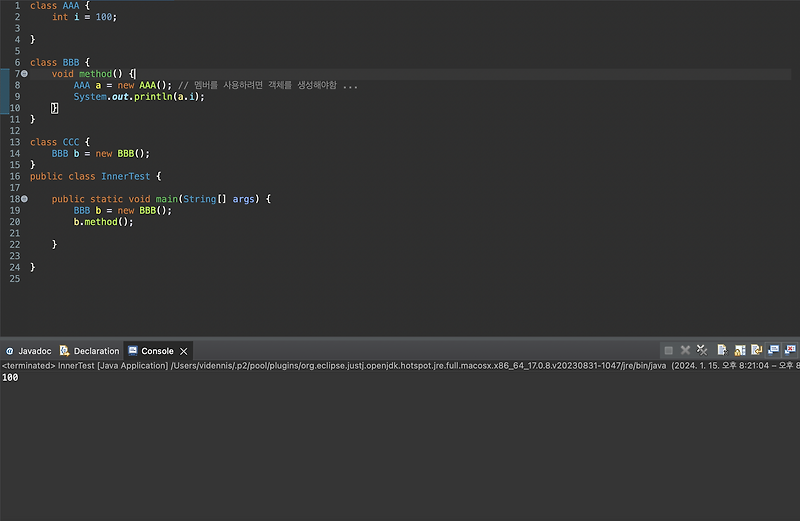This screenshot has width=800, height=521.
Task: Click the highlighted closing brace on line 10
Action: [54, 108]
